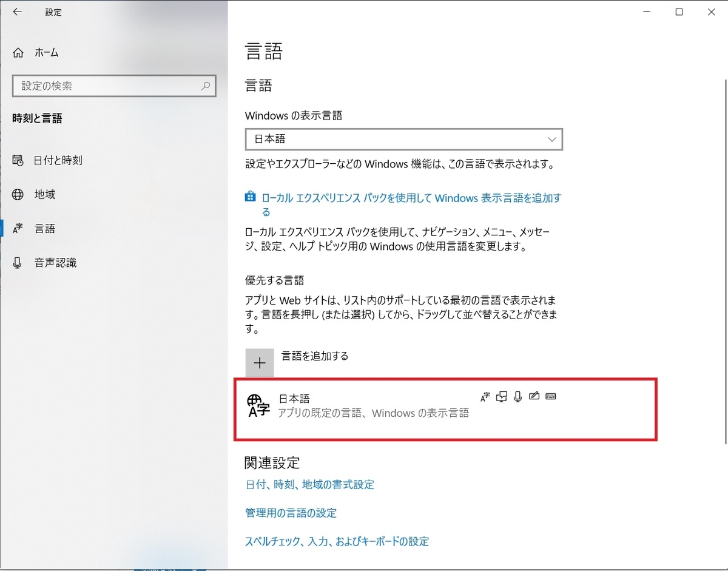
Task: Click the text-to-speech feature icon in 日本語 row
Action: coord(501,397)
